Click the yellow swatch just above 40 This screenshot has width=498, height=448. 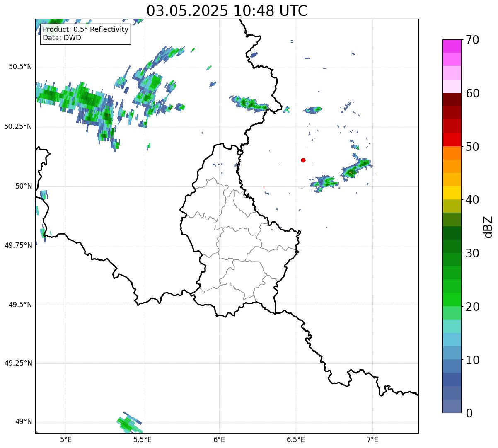point(452,193)
